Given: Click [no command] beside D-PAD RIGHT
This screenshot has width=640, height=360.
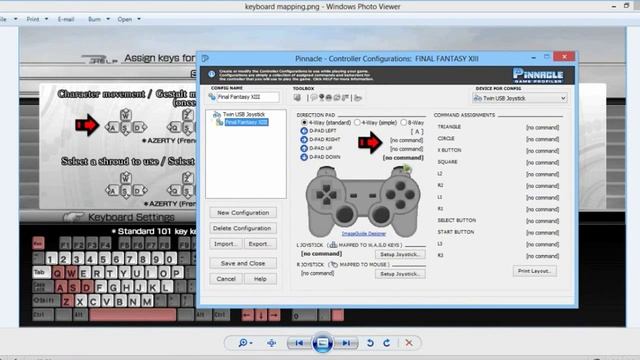Looking at the screenshot, I should tap(406, 140).
